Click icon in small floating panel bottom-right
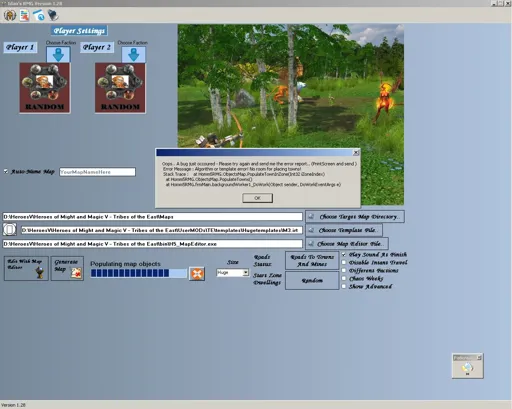 pyautogui.click(x=467, y=368)
